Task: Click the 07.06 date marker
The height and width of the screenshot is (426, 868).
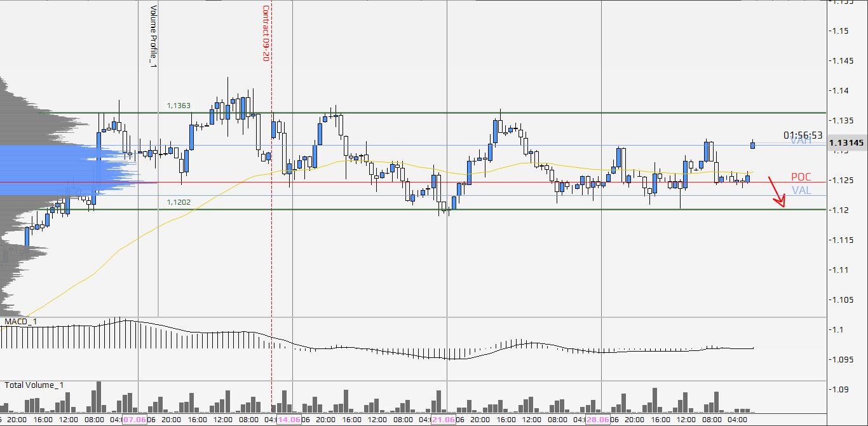Action: click(x=135, y=420)
